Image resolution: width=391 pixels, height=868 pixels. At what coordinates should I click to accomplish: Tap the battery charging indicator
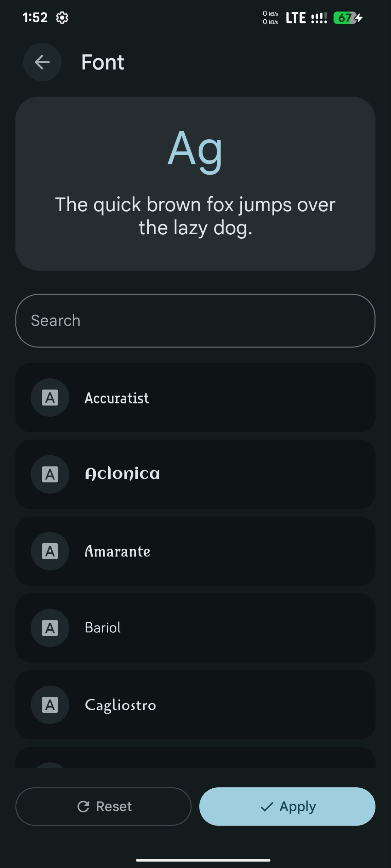tap(348, 18)
